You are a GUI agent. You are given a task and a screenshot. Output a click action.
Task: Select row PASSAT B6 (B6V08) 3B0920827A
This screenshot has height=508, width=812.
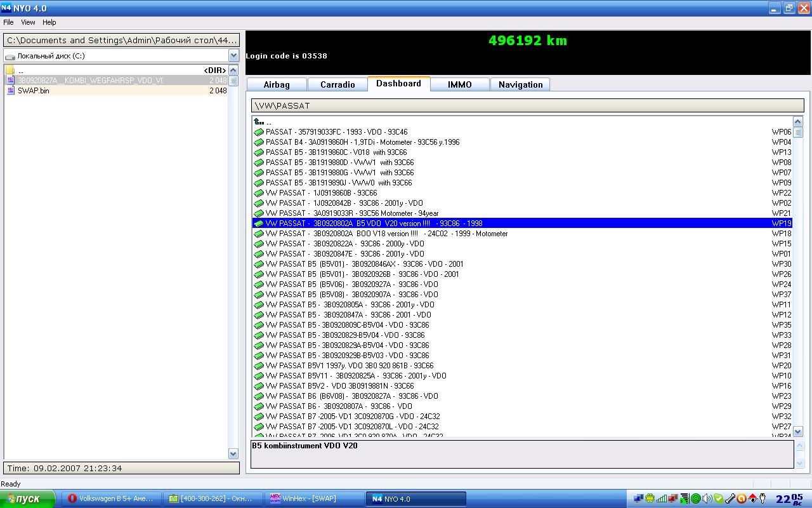(522, 396)
